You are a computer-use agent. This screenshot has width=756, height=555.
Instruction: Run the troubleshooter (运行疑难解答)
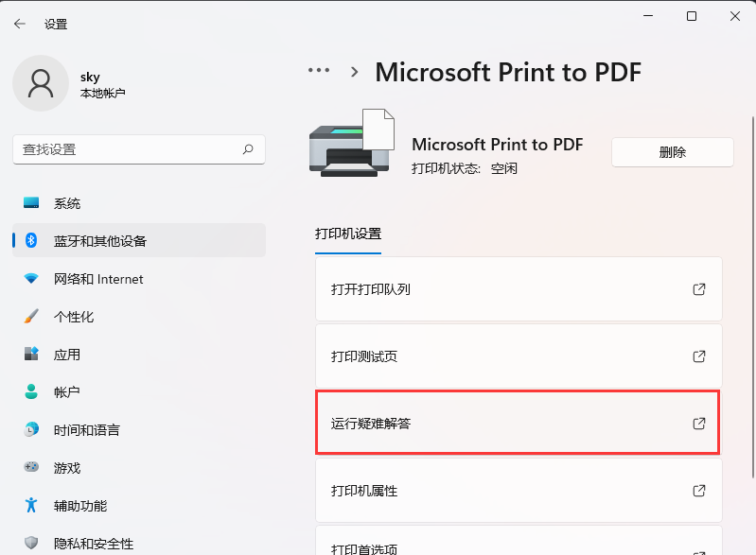(x=518, y=424)
